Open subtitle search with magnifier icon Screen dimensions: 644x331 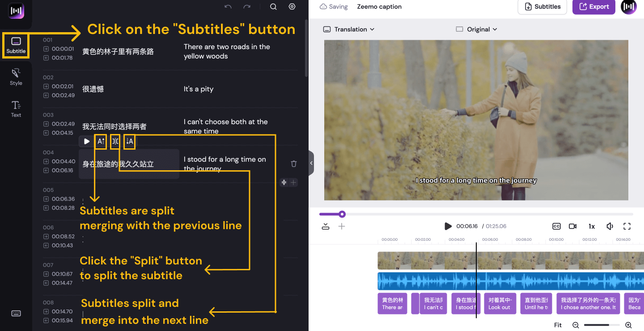click(x=273, y=7)
